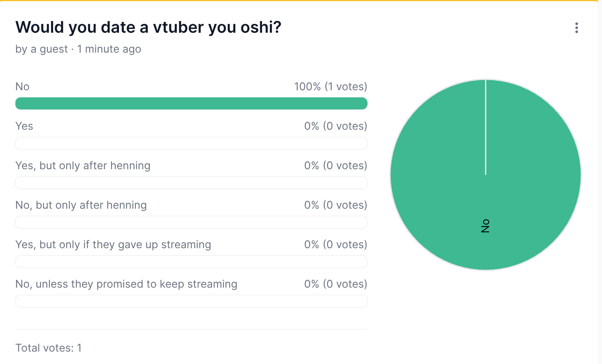
Task: Click the "Yes, but only if they gave up streaming" label
Action: [x=113, y=244]
